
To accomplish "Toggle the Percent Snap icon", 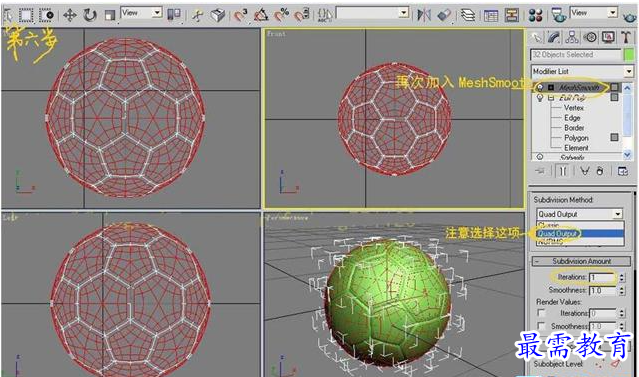I will point(282,15).
